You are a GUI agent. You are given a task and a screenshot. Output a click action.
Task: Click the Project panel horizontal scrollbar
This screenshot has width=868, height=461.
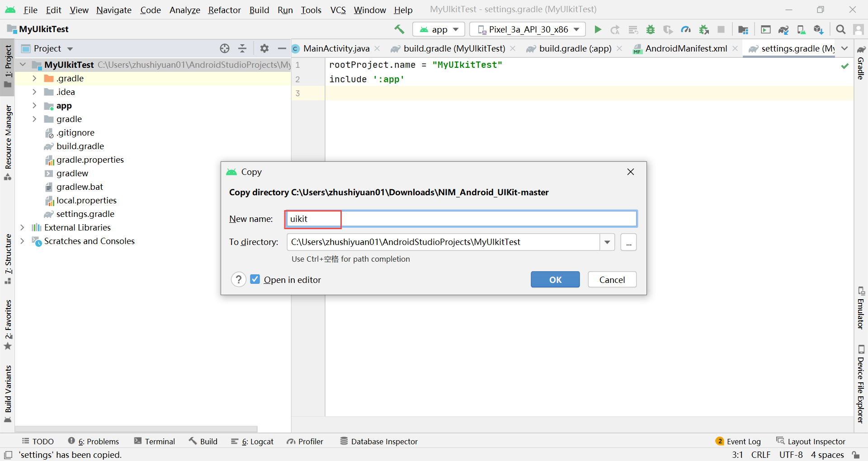pos(136,429)
